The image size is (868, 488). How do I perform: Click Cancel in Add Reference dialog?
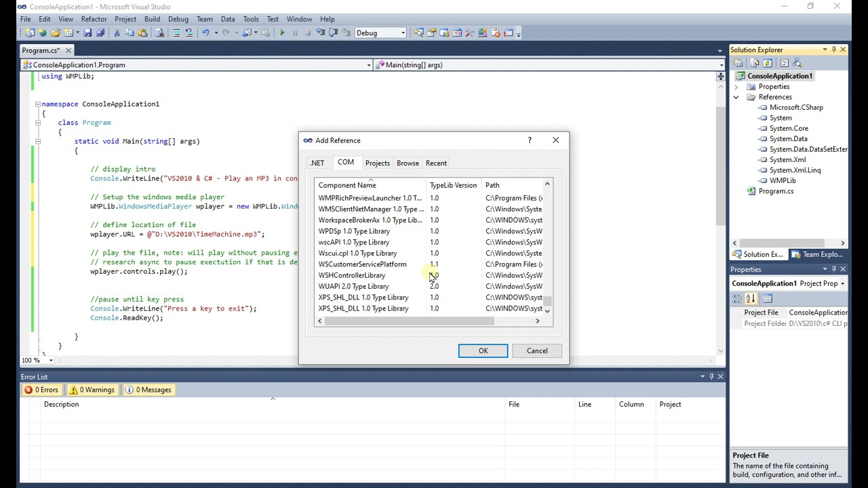(x=537, y=350)
